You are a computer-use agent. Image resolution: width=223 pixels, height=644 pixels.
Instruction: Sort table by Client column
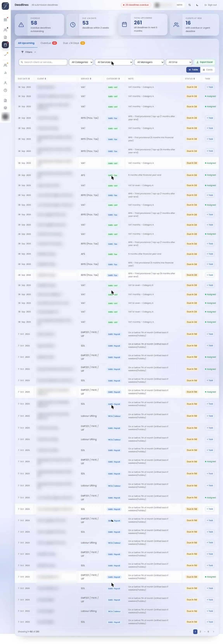(41, 79)
